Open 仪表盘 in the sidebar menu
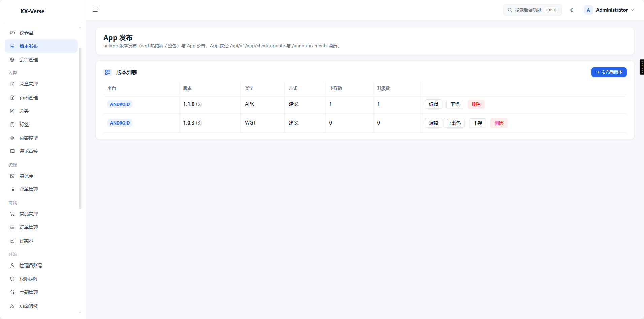The width and height of the screenshot is (644, 319). pyautogui.click(x=41, y=33)
